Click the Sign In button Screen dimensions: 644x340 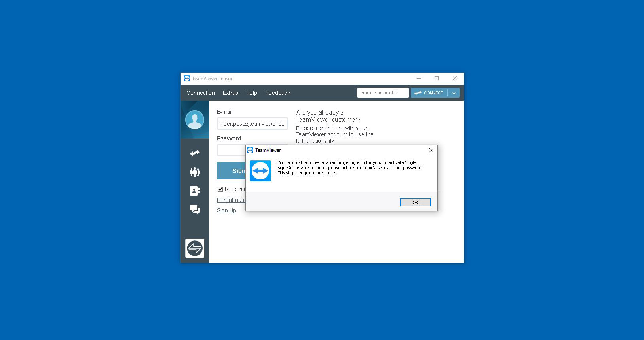[231, 171]
